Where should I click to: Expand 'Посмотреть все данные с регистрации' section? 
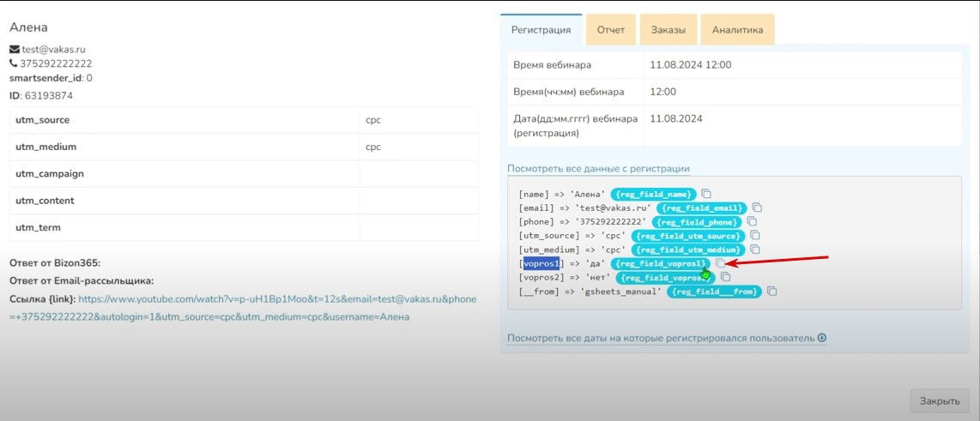598,169
